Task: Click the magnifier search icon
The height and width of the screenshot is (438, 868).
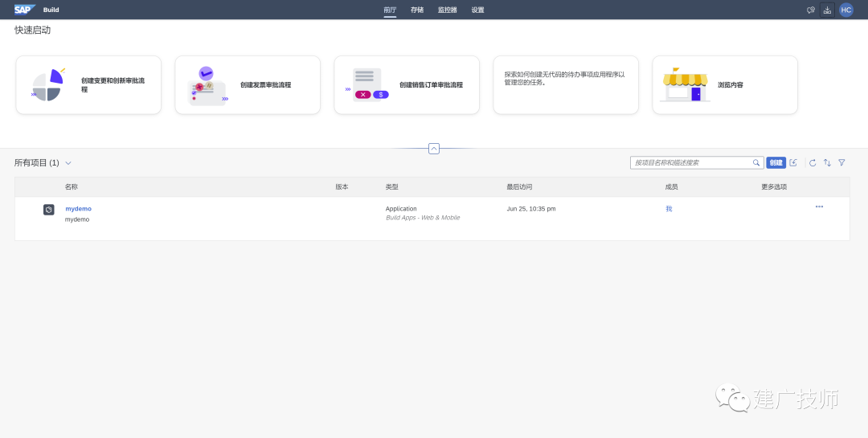Action: 757,163
